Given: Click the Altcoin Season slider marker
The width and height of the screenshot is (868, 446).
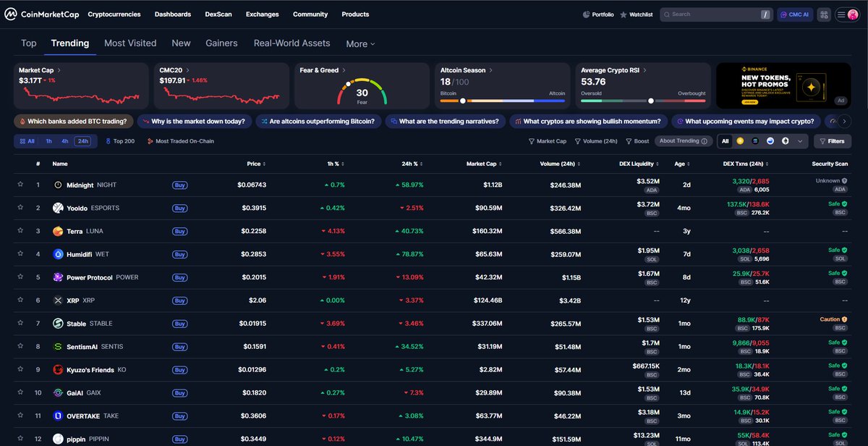Looking at the screenshot, I should point(463,101).
